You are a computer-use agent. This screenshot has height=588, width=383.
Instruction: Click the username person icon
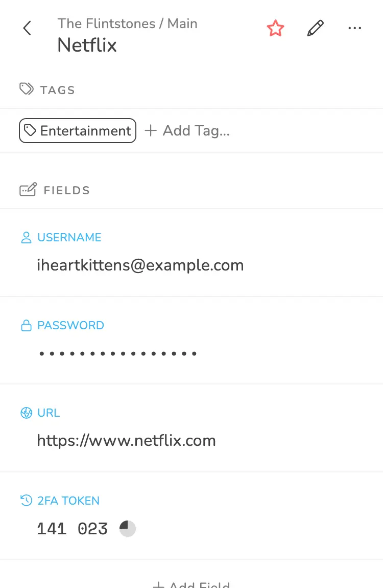click(x=26, y=238)
